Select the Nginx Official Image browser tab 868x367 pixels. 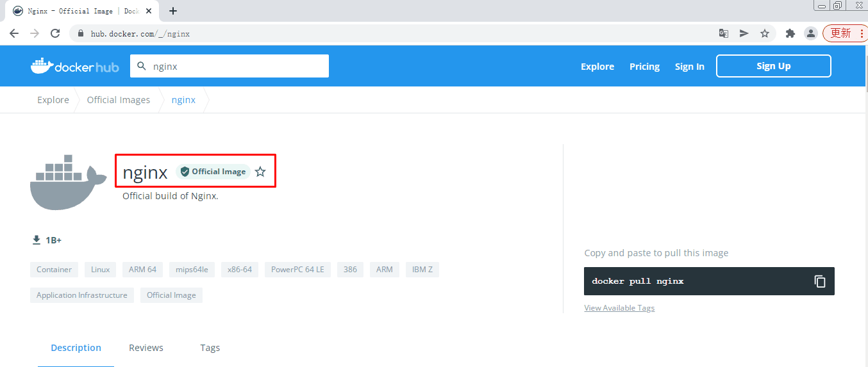point(83,11)
